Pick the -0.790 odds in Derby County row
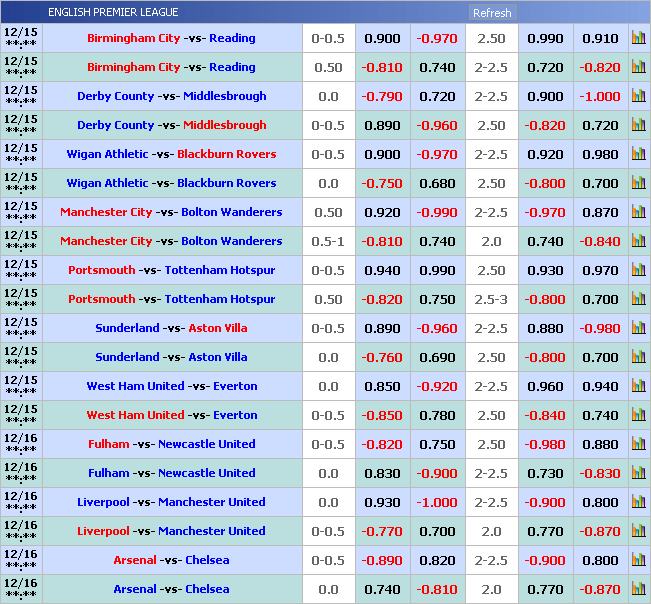Viewport: 651px width, 604px height. (x=382, y=96)
